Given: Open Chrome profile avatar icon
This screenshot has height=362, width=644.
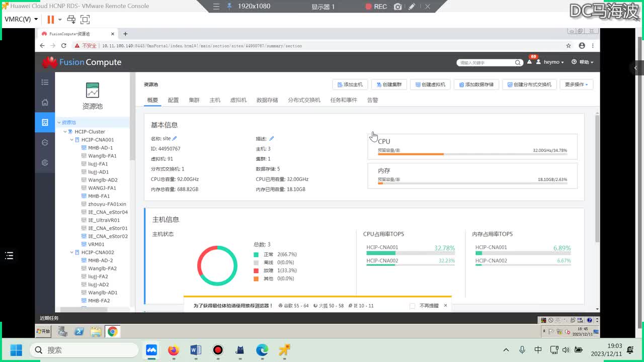Looking at the screenshot, I should (x=582, y=46).
